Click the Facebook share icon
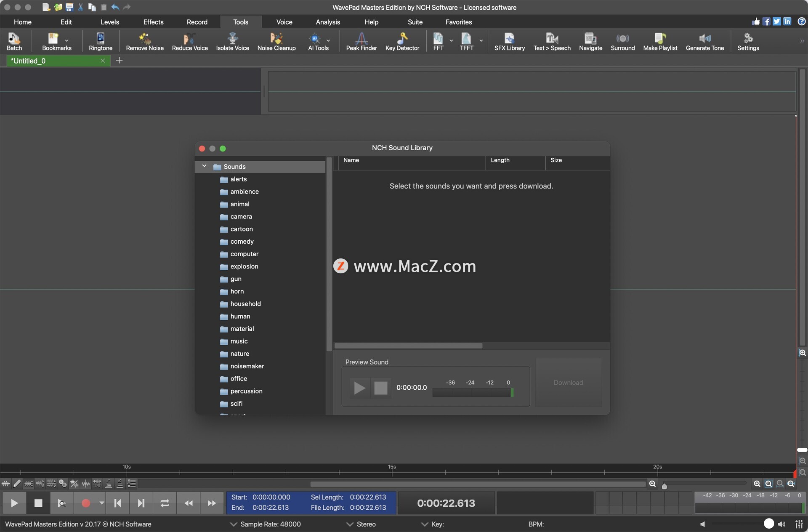The height and width of the screenshot is (532, 808). click(x=766, y=21)
